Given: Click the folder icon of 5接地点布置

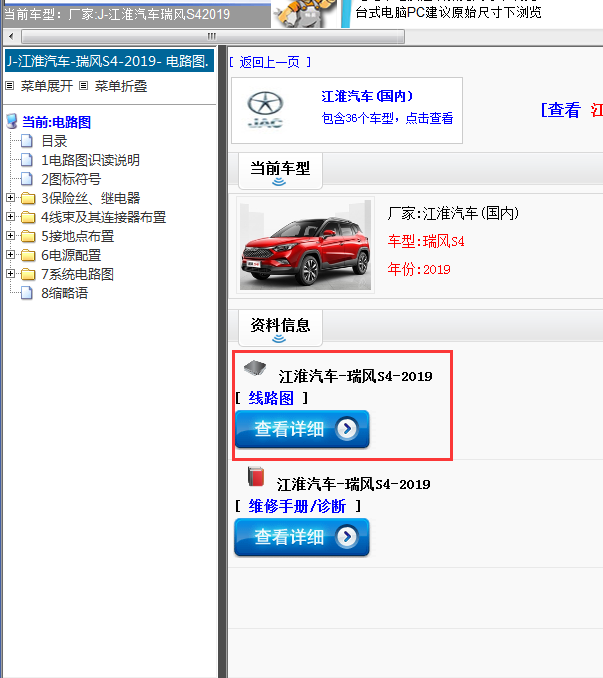Looking at the screenshot, I should point(28,236).
